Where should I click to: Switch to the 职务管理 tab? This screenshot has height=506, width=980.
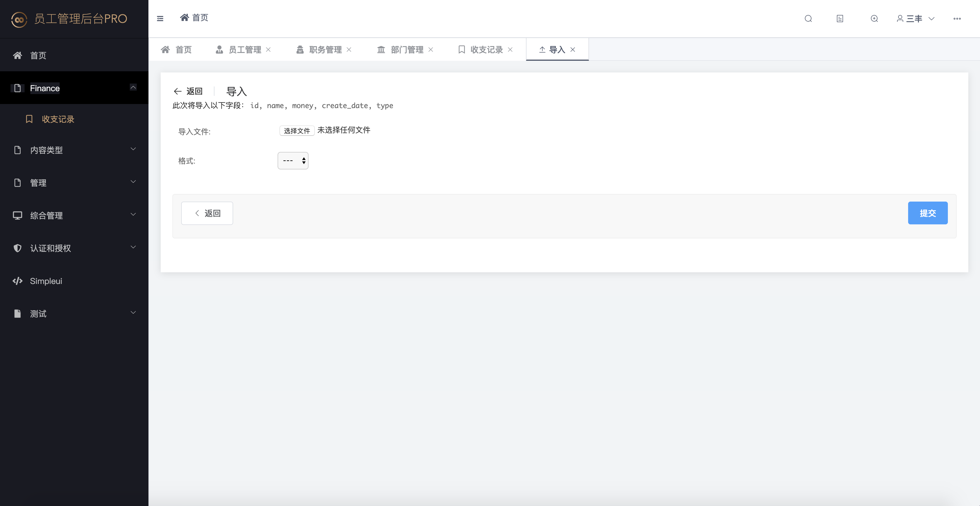(x=325, y=50)
